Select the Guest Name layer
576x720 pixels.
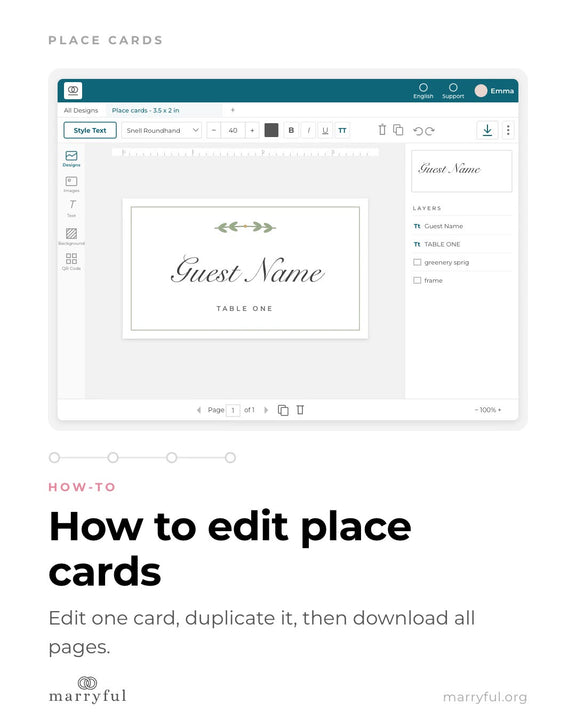click(462, 226)
